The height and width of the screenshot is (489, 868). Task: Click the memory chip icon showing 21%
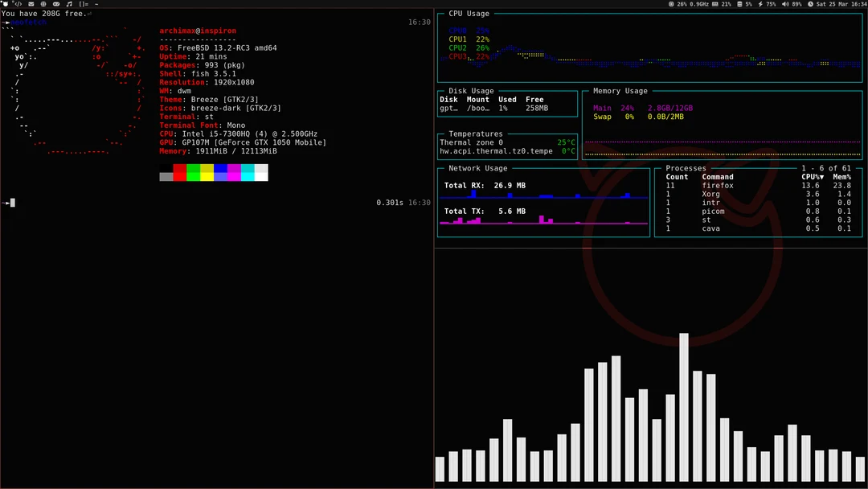[716, 4]
